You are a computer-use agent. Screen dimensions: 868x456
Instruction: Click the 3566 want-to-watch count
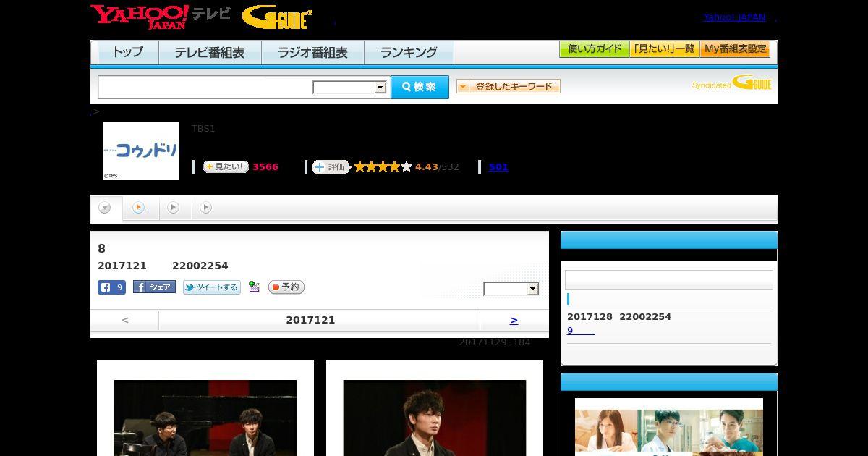(265, 166)
